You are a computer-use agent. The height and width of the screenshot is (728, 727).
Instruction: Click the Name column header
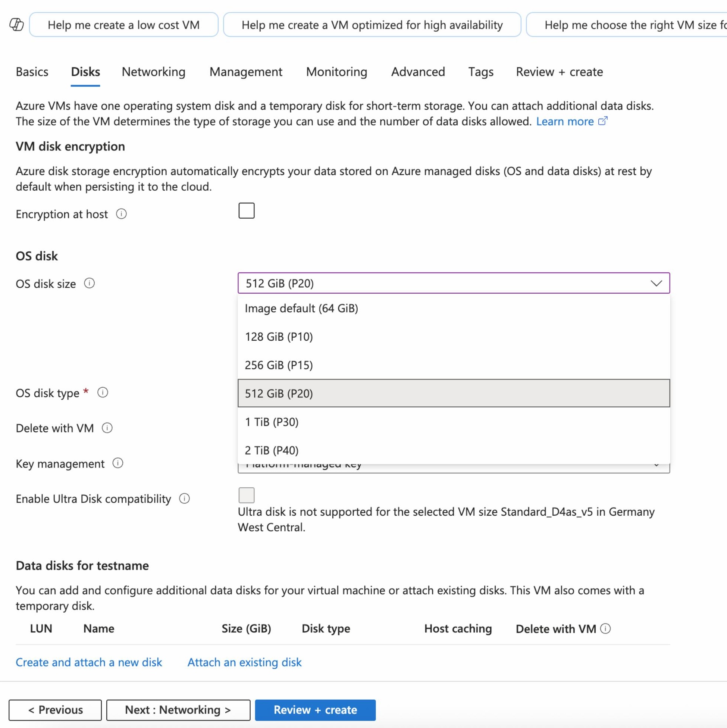tap(99, 628)
